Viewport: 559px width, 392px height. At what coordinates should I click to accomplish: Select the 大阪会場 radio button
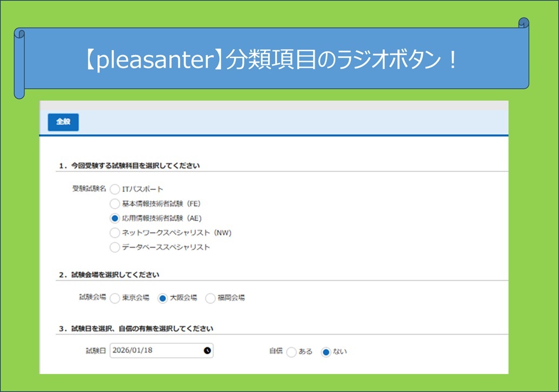[162, 298]
